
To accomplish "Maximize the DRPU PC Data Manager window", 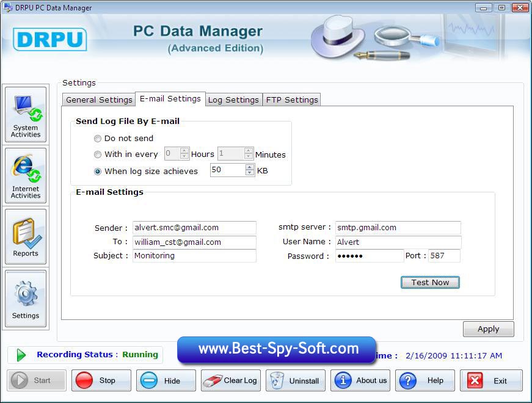I will [501, 7].
